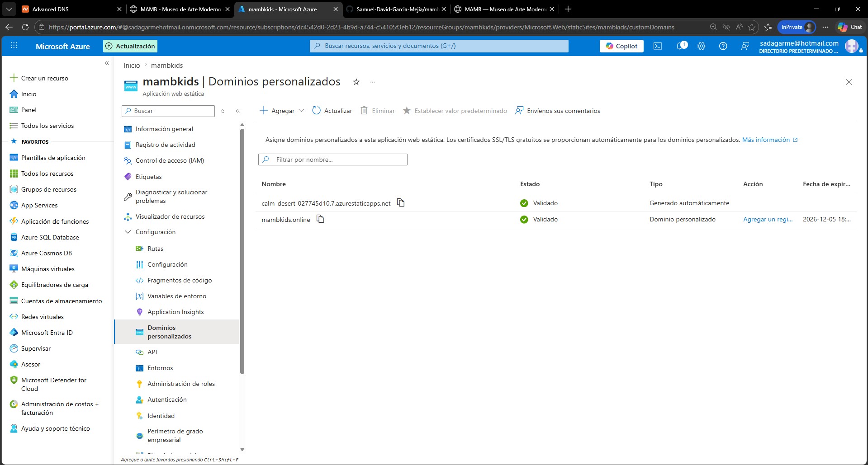Open the account profile avatar in Azure header

[x=851, y=46]
